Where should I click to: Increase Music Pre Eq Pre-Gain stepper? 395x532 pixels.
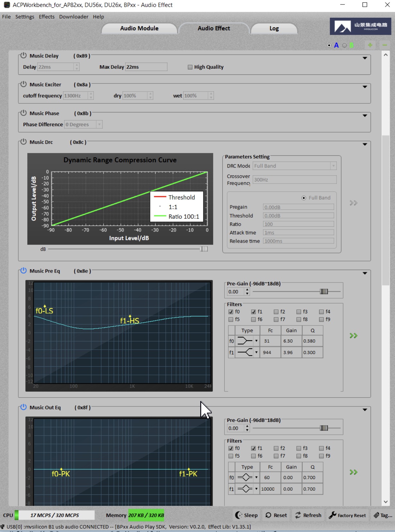point(247,290)
